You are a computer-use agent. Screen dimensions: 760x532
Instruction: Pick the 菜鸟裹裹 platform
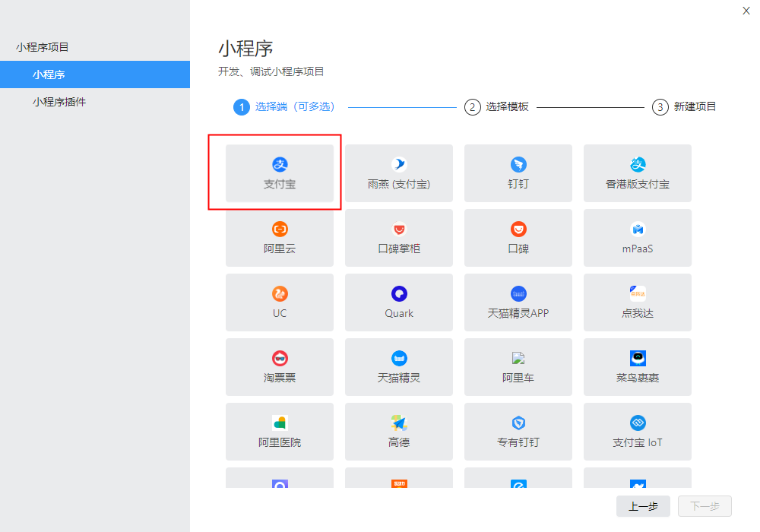tap(638, 367)
